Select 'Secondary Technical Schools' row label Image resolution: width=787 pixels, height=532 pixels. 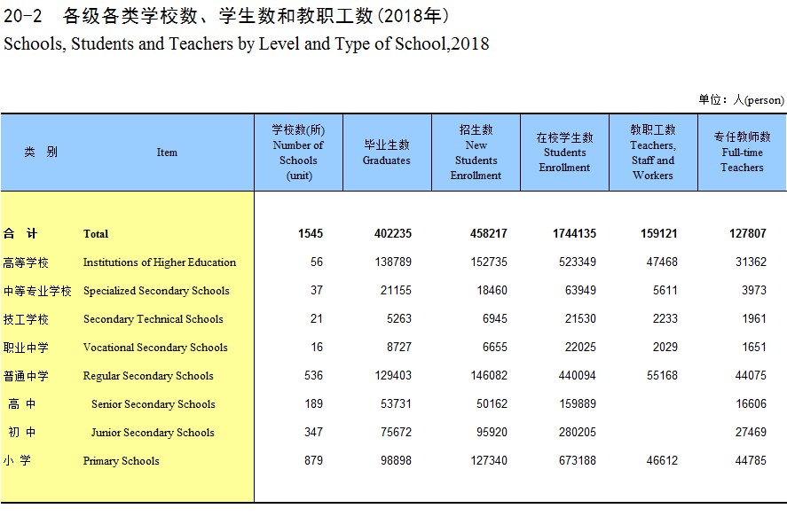point(153,319)
